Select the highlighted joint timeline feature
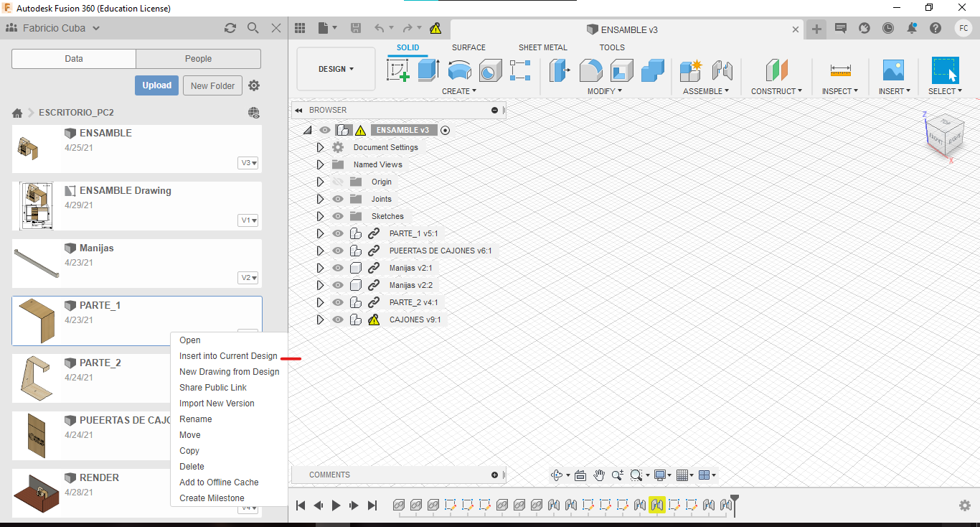 pos(656,505)
